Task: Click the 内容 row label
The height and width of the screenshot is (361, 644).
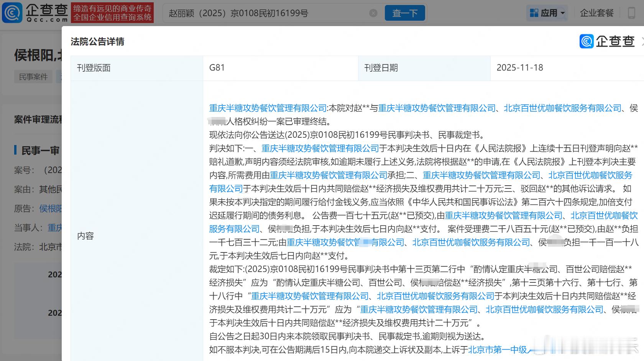Action: click(x=85, y=236)
